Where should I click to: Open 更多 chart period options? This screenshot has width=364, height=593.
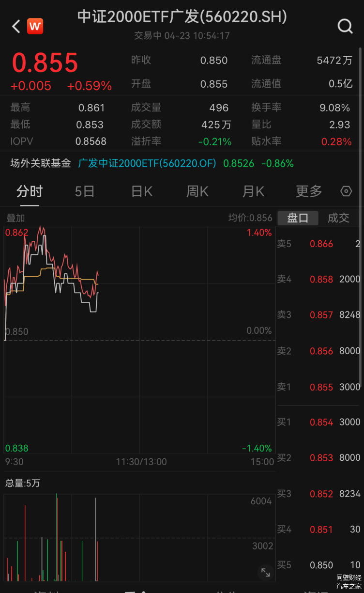click(x=309, y=191)
